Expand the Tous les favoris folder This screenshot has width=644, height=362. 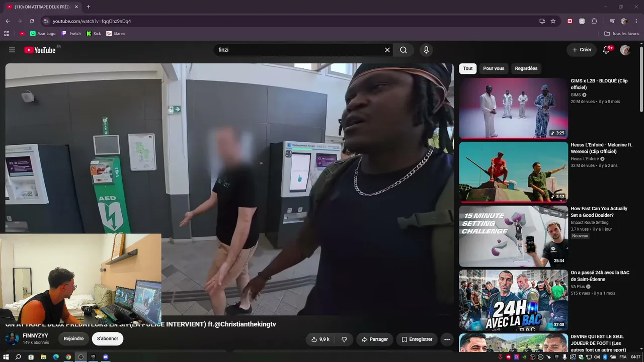tap(621, 34)
